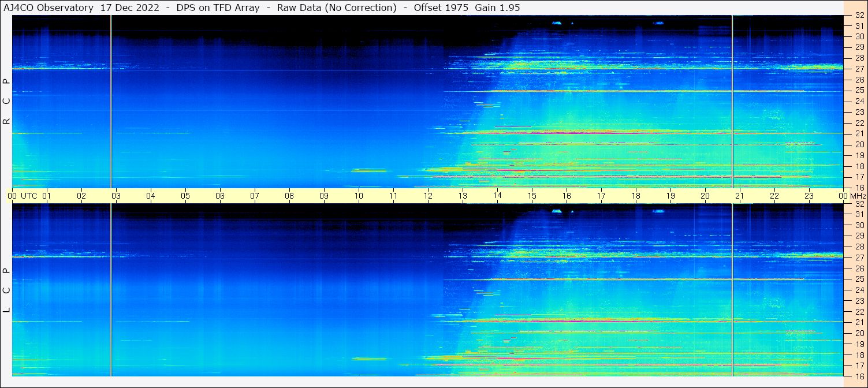Screen dimensions: 868x388
Task: Click the '31' MHz label of LCP panel
Action: point(859,214)
